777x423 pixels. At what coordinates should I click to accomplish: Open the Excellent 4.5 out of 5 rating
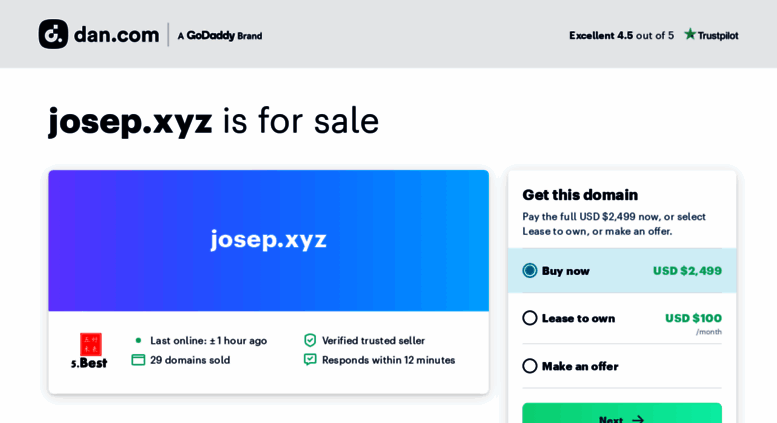click(621, 35)
